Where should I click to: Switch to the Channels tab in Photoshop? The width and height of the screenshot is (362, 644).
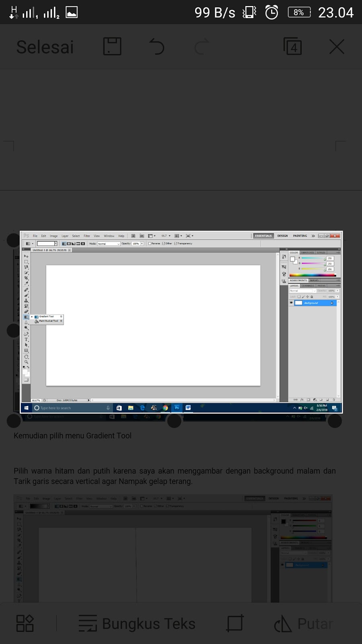[x=308, y=286]
